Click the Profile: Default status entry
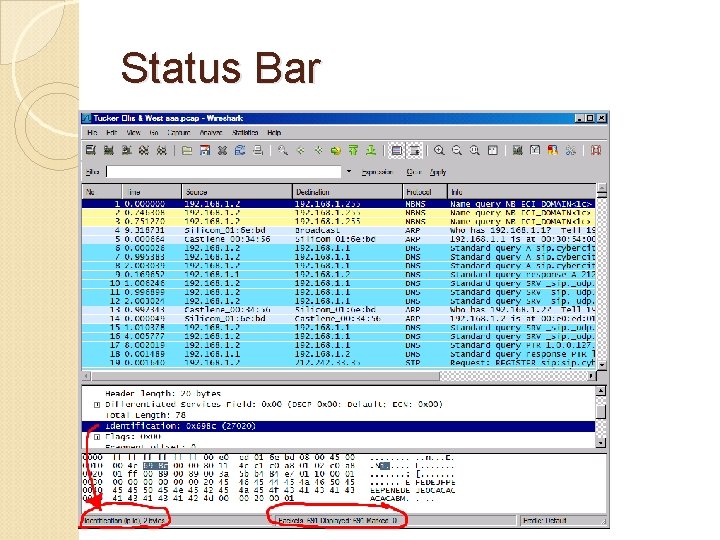The height and width of the screenshot is (540, 720). click(545, 521)
